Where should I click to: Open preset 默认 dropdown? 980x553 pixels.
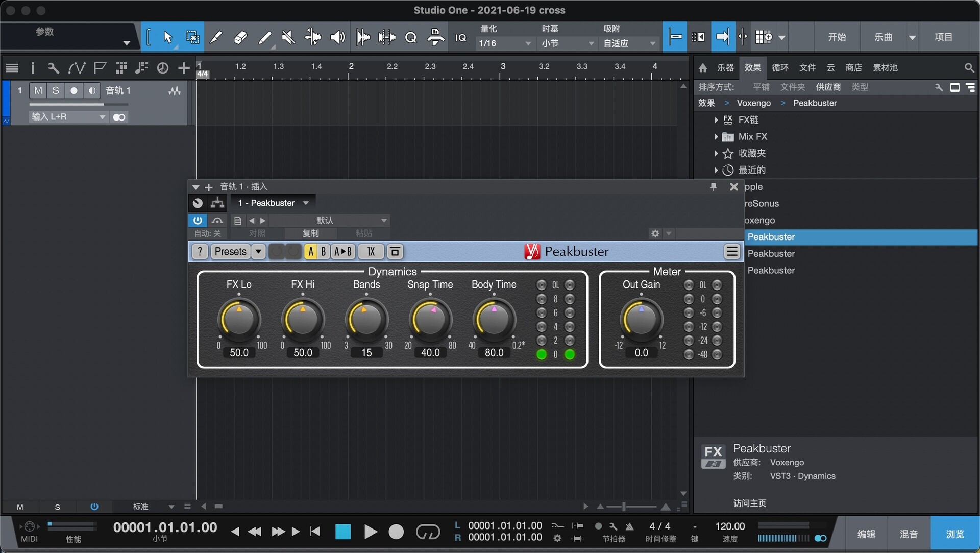329,221
